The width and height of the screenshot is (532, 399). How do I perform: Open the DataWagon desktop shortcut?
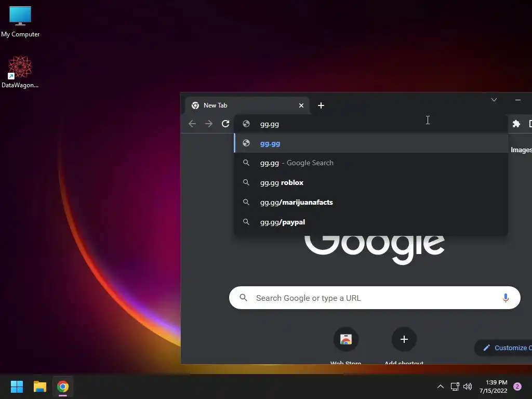click(20, 72)
